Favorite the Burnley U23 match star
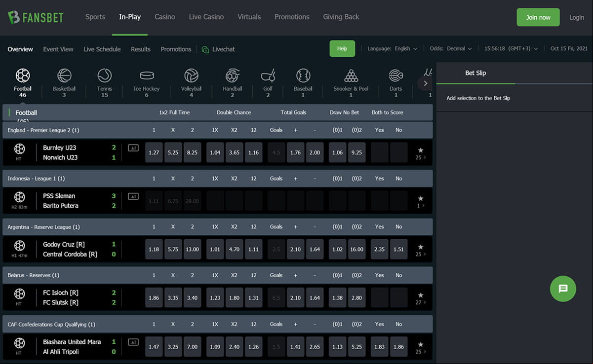Image resolution: width=593 pixels, height=364 pixels. coord(421,150)
